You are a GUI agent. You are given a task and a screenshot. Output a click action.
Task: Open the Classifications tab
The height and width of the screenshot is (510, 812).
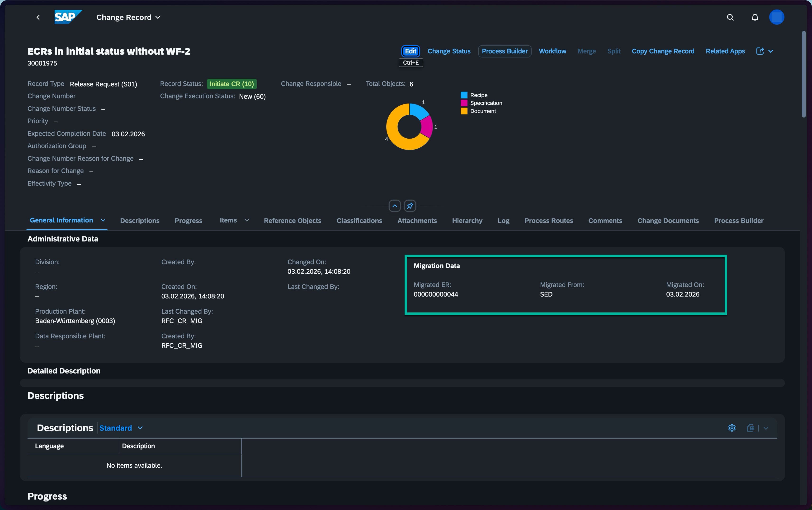pos(359,221)
